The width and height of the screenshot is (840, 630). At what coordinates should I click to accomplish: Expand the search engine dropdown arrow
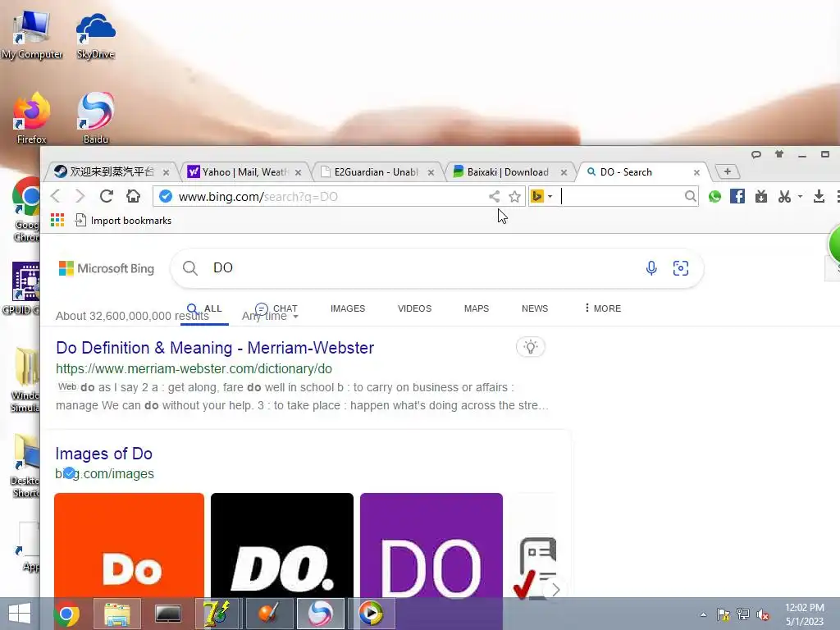(550, 197)
